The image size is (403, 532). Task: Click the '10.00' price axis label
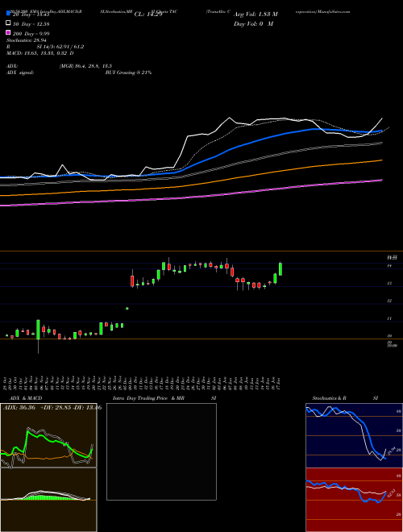(x=393, y=345)
